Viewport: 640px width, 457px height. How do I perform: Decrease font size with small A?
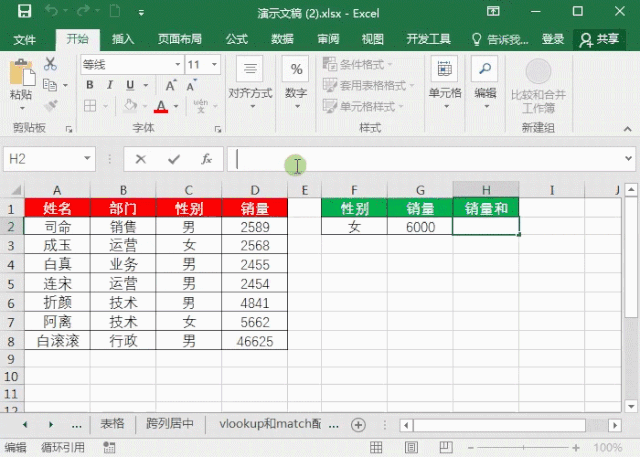point(191,85)
